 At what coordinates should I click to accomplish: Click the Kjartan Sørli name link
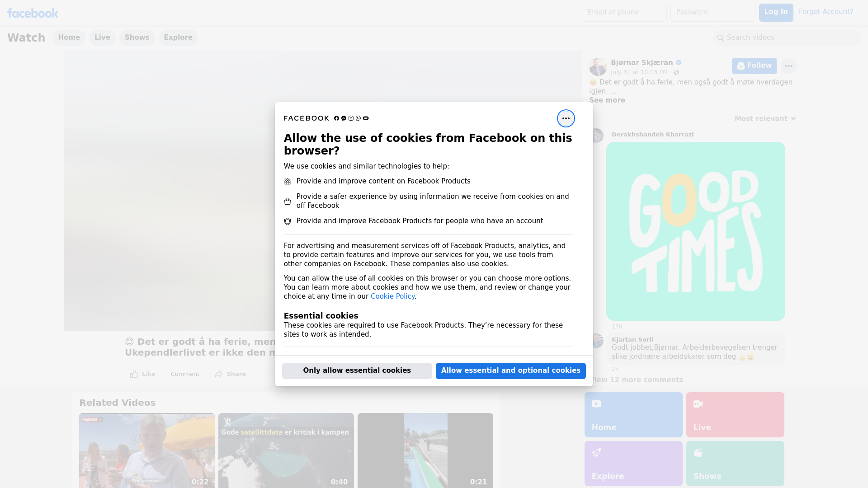tap(632, 340)
